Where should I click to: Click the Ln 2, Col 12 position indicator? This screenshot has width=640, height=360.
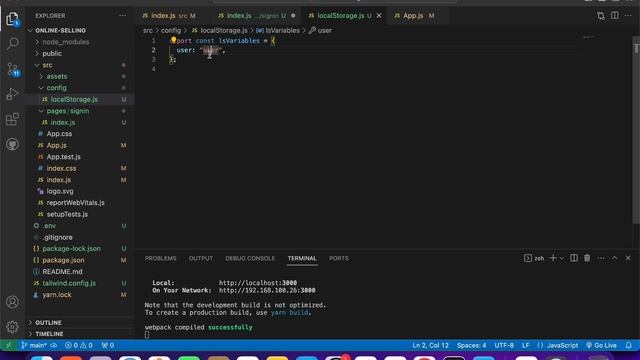tap(430, 345)
